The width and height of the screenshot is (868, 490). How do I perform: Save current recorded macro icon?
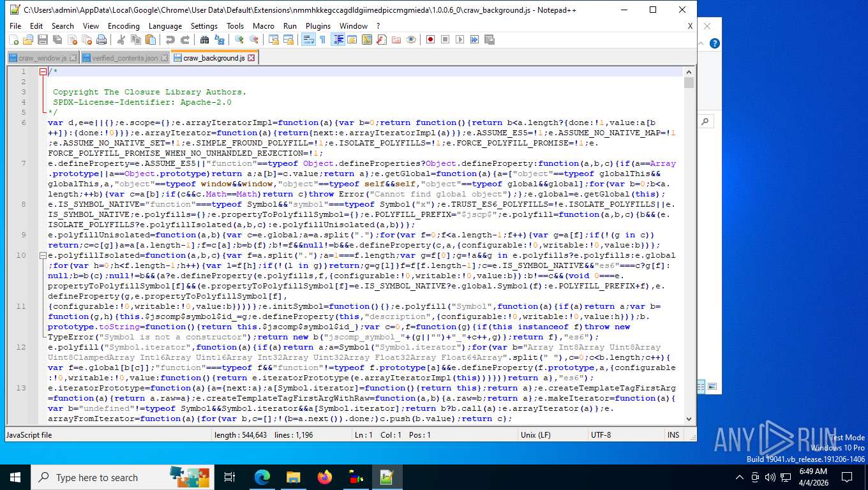[489, 40]
